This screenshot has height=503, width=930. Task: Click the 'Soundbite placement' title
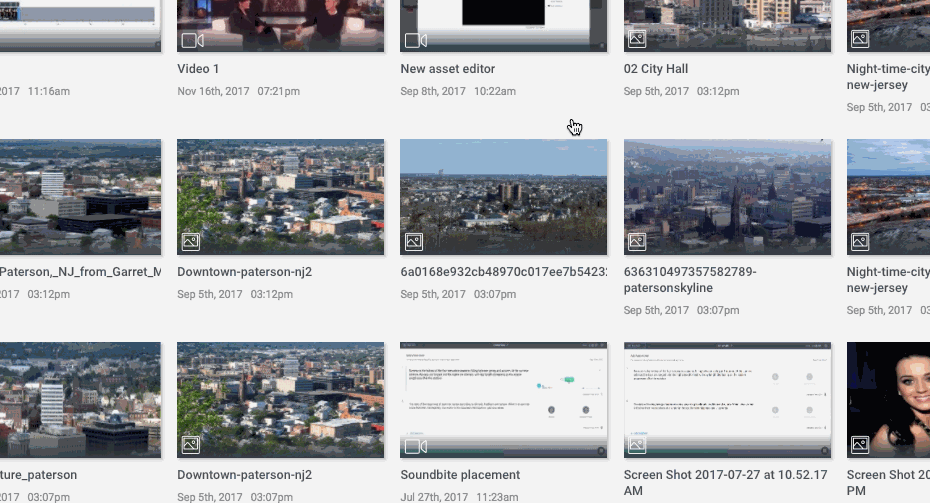[x=460, y=475]
